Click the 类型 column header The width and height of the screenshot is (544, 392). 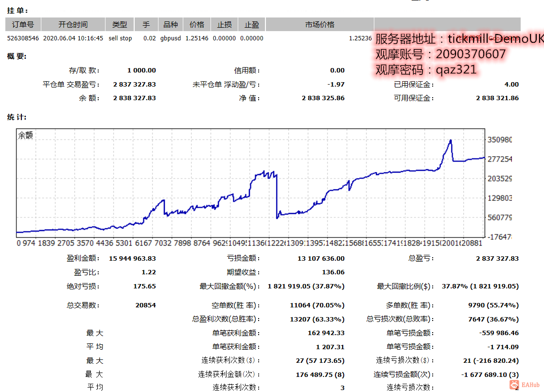(120, 25)
